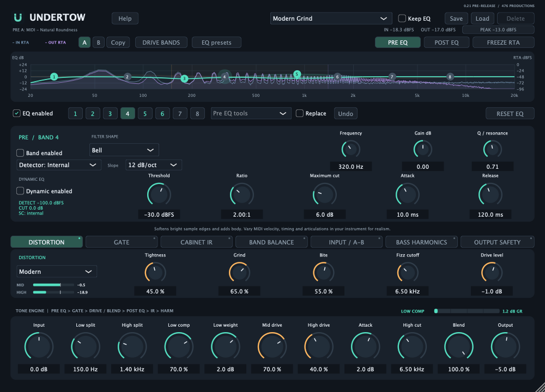The image size is (545, 392).
Task: Select the POST EQ tab
Action: [x=447, y=42]
